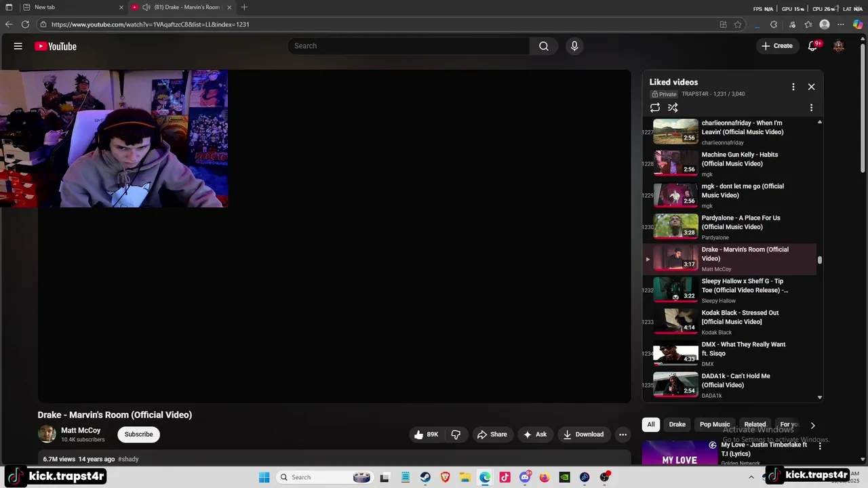868x488 pixels.
Task: Play charlieonnafriday When I'm Leavin' playlist item
Action: click(731, 132)
